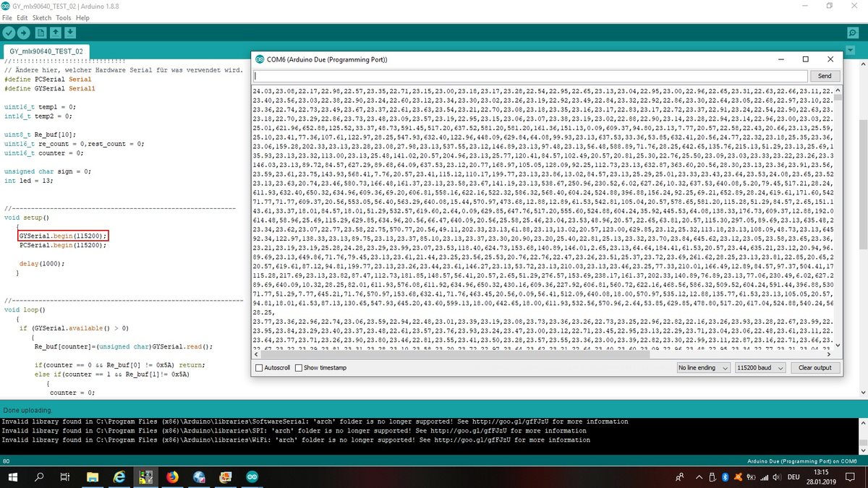Image resolution: width=868 pixels, height=488 pixels.
Task: Create a new sketch with the New icon
Action: point(41,33)
